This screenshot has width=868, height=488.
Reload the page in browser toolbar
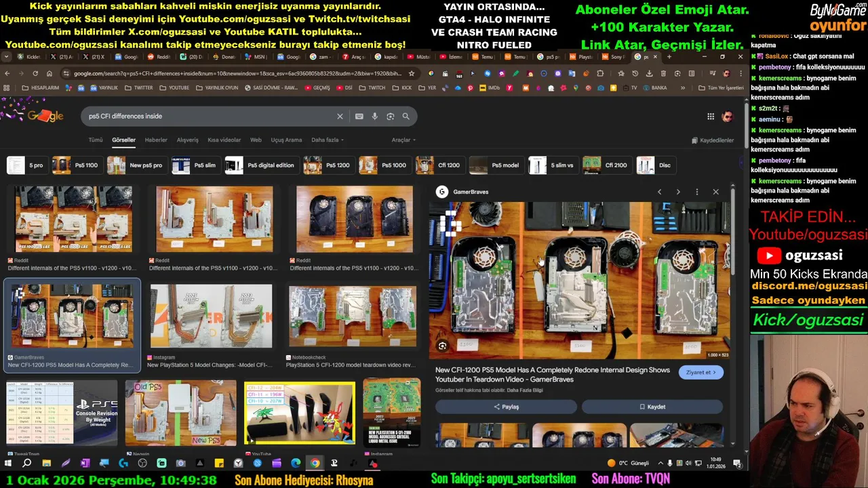(35, 73)
